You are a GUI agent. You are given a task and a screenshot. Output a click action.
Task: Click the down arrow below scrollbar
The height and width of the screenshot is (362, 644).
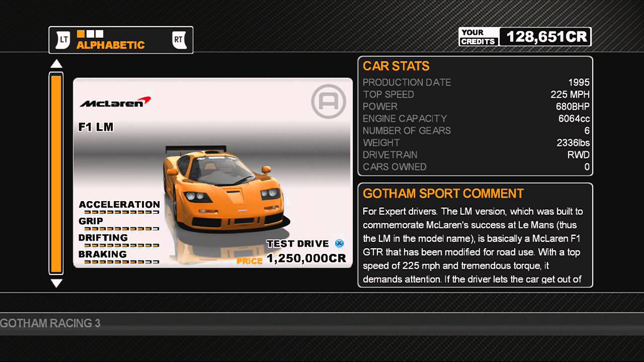[x=56, y=284]
